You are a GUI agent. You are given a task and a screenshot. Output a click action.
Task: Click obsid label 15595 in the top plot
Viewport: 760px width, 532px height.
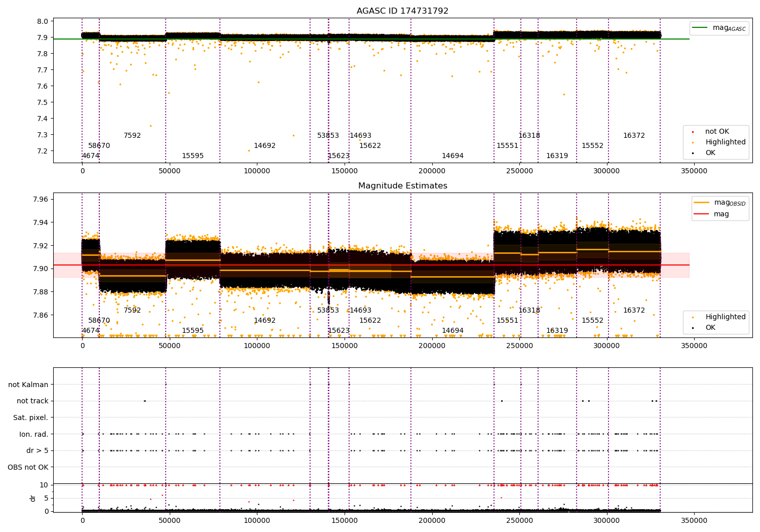click(193, 156)
